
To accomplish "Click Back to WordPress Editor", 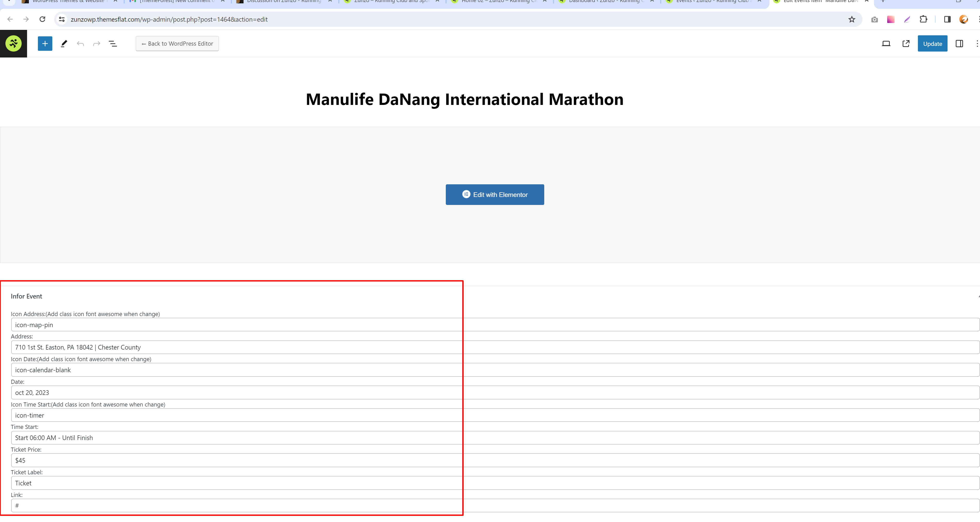I will [x=177, y=44].
